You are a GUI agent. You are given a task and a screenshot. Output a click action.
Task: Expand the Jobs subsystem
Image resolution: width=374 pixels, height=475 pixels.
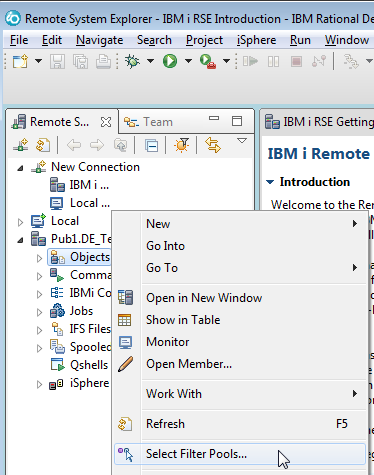pyautogui.click(x=39, y=312)
